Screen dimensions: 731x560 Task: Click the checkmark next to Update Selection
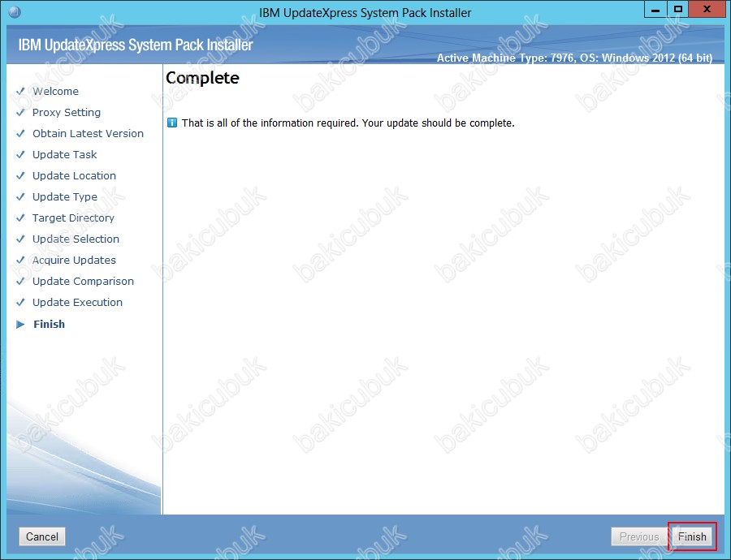(x=20, y=239)
